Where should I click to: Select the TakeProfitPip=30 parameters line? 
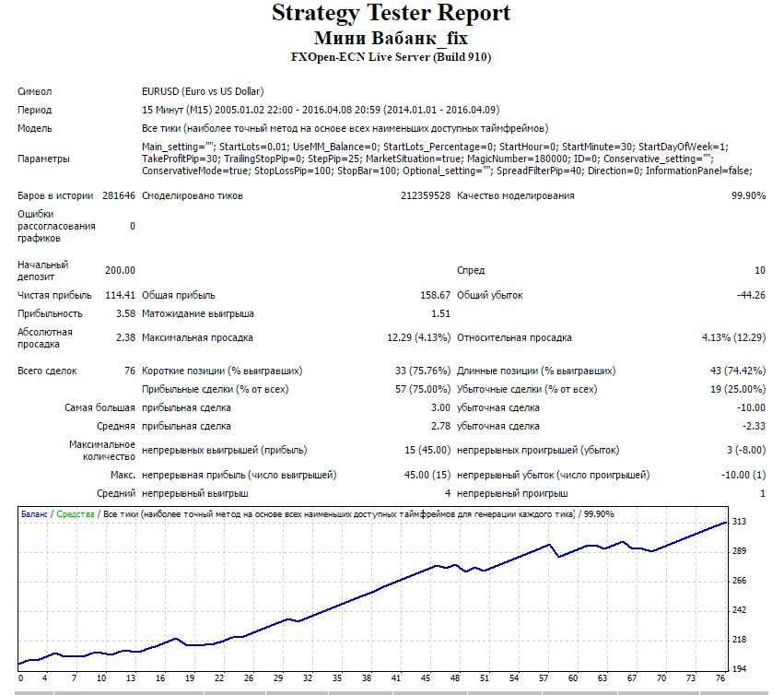[x=427, y=159]
